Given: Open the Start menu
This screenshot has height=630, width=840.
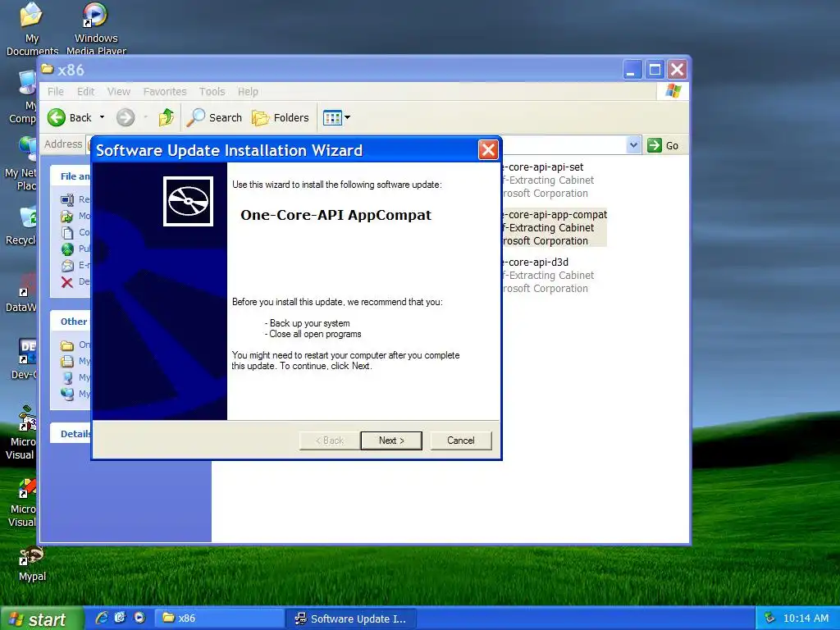Looking at the screenshot, I should 42,619.
